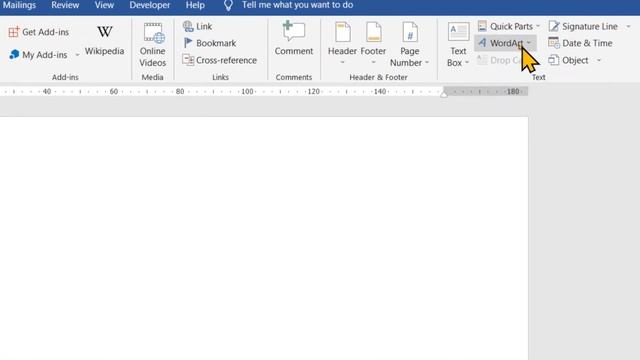Click the Footer page icon
640x360 pixels.
click(x=373, y=32)
